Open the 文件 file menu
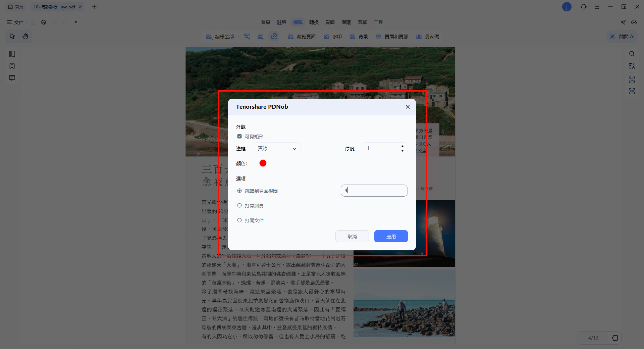 click(15, 22)
